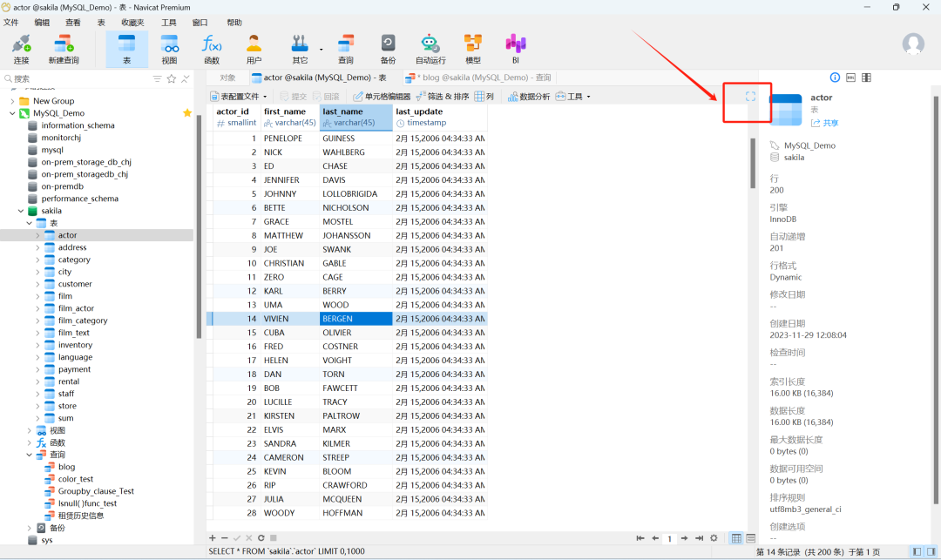This screenshot has width=941, height=560.
Task: Open the Edit (编辑) menu
Action: point(42,22)
